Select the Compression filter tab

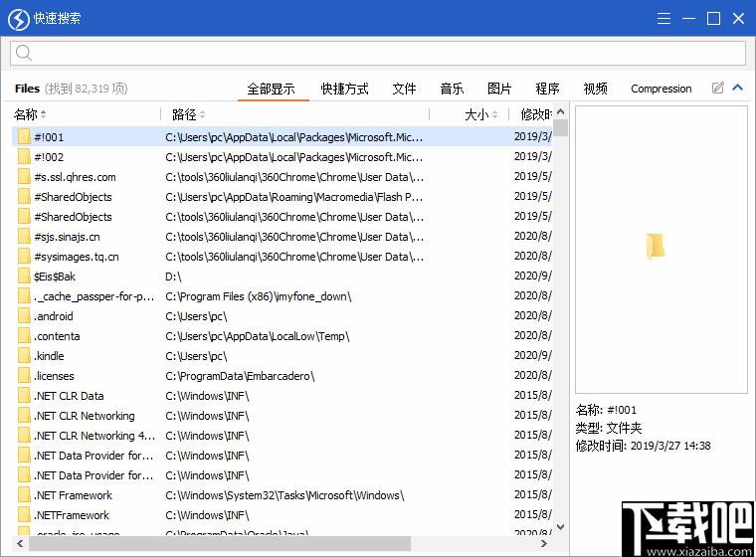click(x=661, y=89)
